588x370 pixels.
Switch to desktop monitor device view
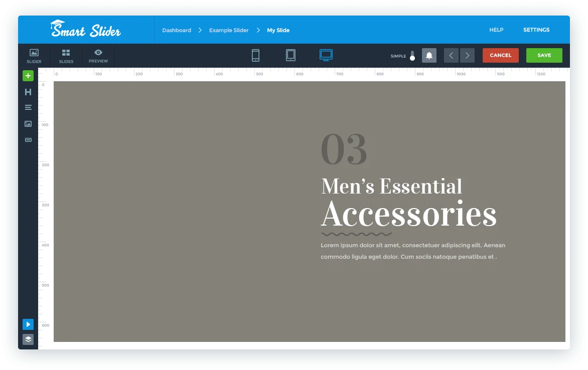pos(326,55)
